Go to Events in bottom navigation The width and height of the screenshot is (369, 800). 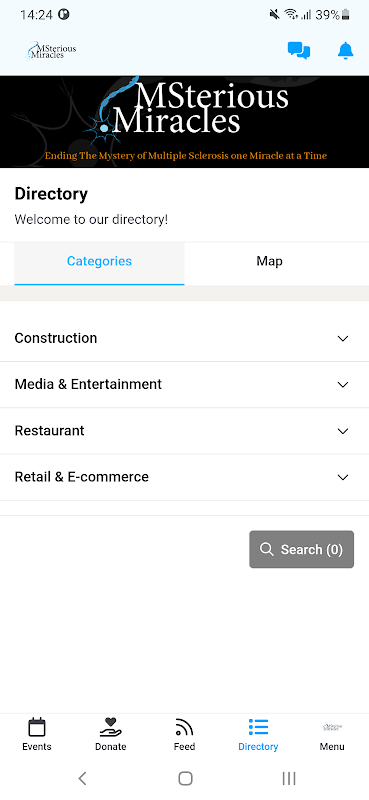click(37, 735)
